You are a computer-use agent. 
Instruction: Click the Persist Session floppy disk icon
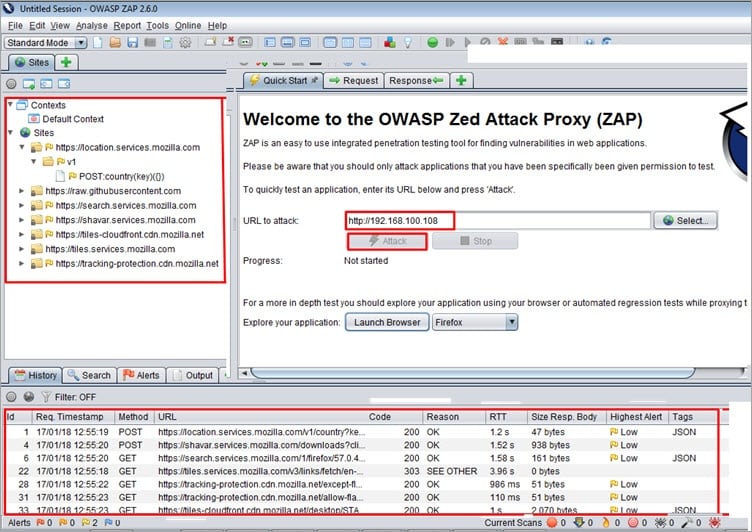pos(133,43)
